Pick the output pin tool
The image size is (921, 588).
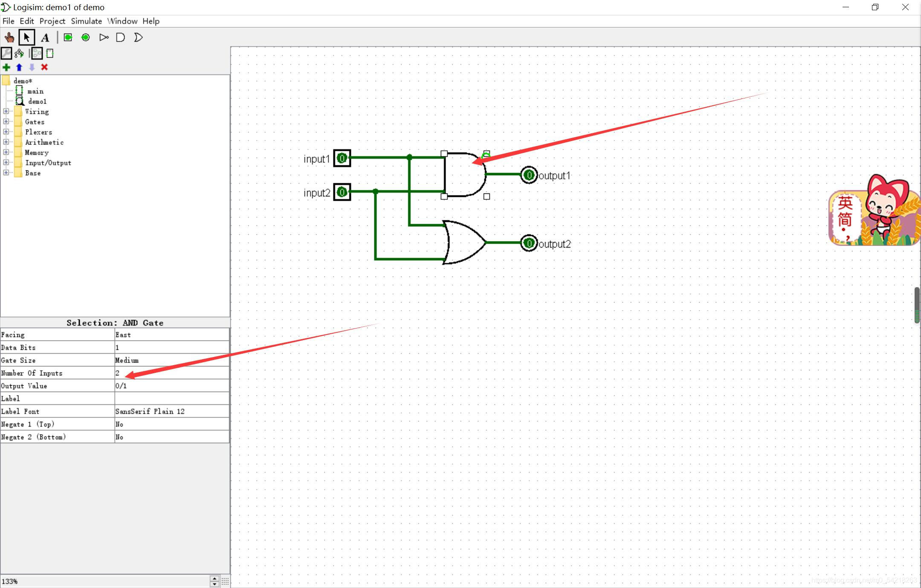[86, 37]
